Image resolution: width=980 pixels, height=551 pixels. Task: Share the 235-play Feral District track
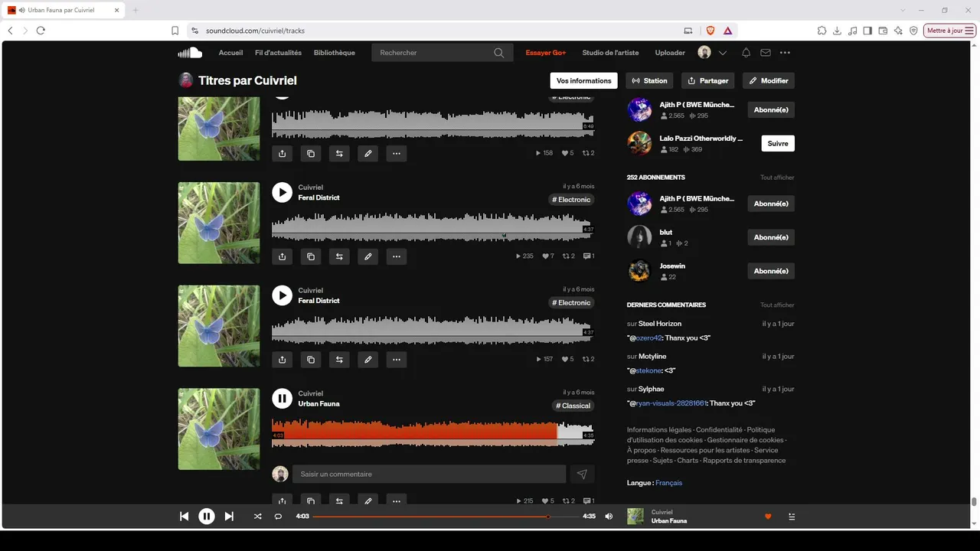283,256
